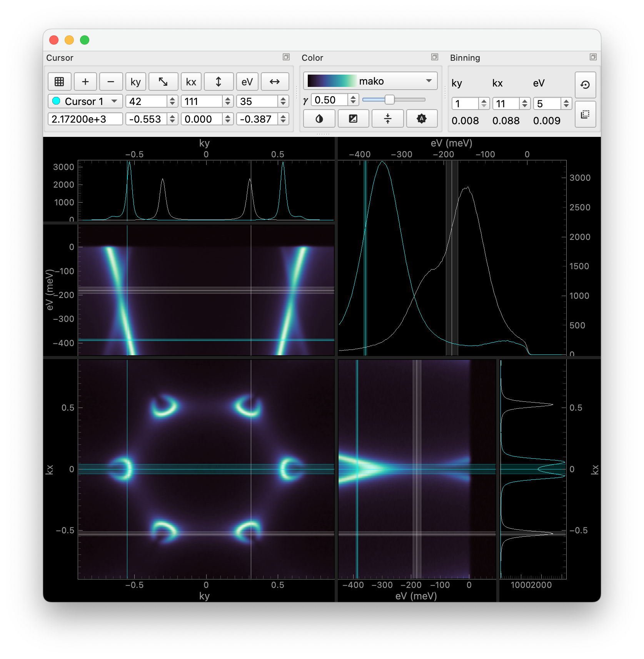Undock the Color panel via float button
The height and width of the screenshot is (659, 644).
[x=434, y=57]
